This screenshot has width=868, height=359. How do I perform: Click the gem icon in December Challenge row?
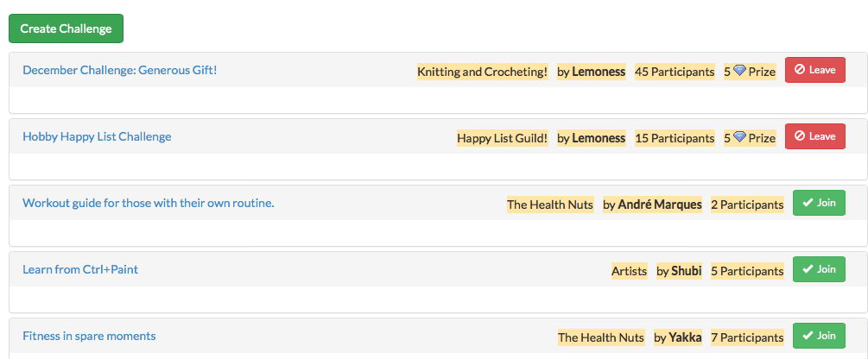[739, 71]
